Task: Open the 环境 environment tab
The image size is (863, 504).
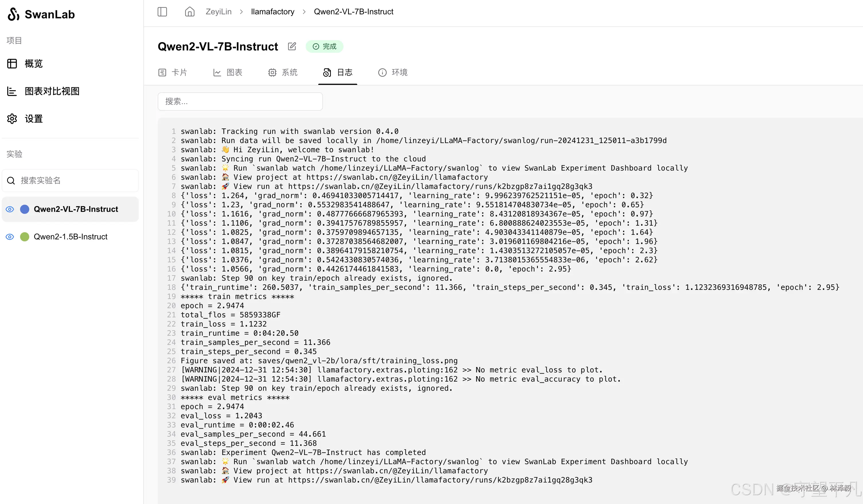Action: click(x=393, y=72)
